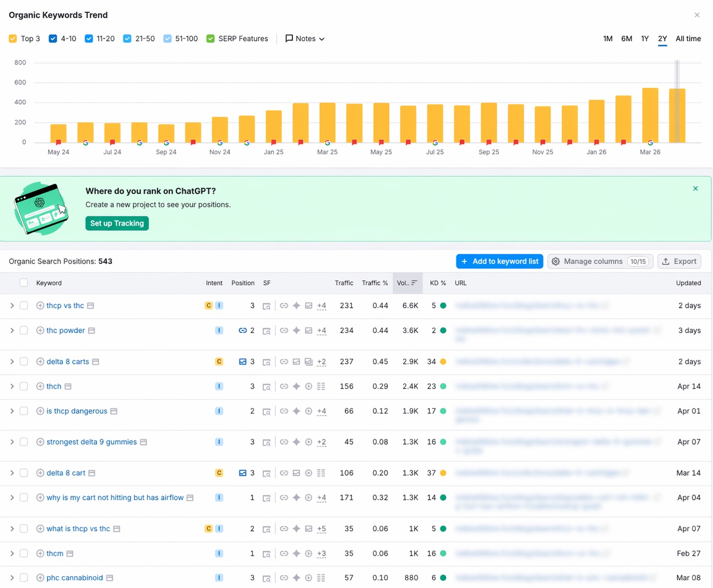This screenshot has width=713, height=588.
Task: Open the thc powder keyword link
Action: coord(66,330)
